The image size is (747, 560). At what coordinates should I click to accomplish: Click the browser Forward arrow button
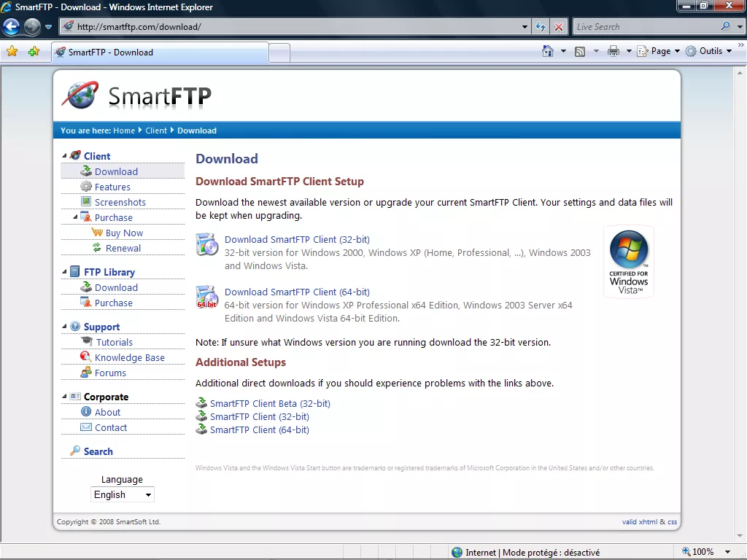(32, 27)
